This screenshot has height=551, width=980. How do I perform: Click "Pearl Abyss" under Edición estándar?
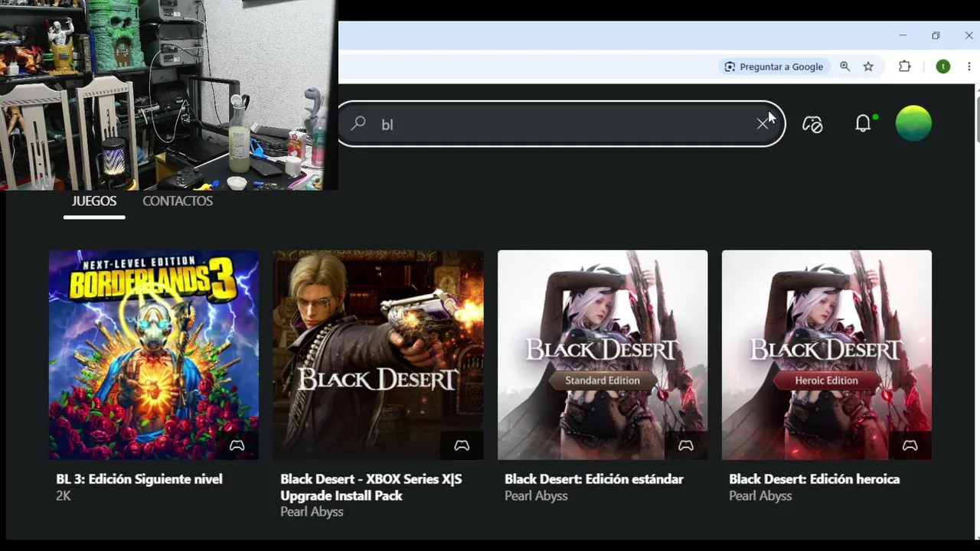pos(536,496)
